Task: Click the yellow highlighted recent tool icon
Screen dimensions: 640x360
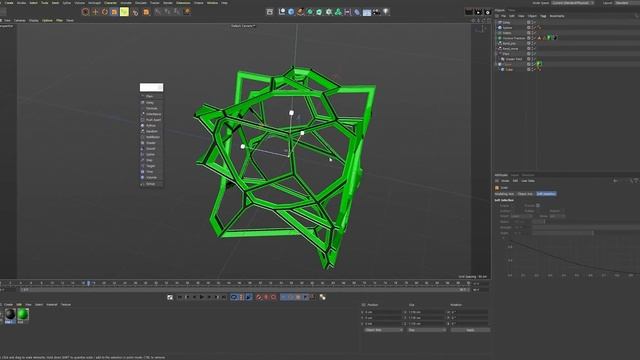Action: pyautogui.click(x=124, y=12)
